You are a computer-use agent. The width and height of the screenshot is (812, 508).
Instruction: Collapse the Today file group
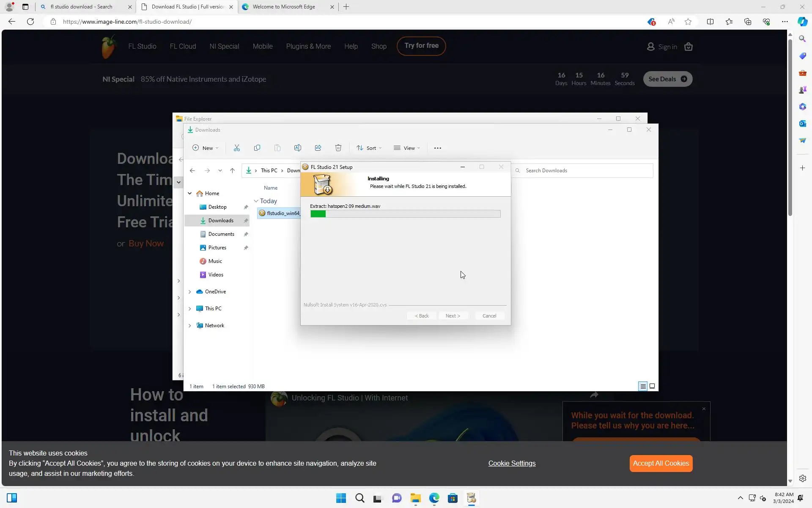[256, 201]
